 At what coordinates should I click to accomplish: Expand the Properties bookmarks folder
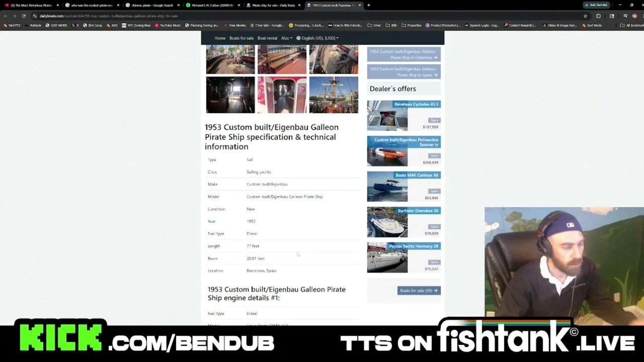point(411,25)
